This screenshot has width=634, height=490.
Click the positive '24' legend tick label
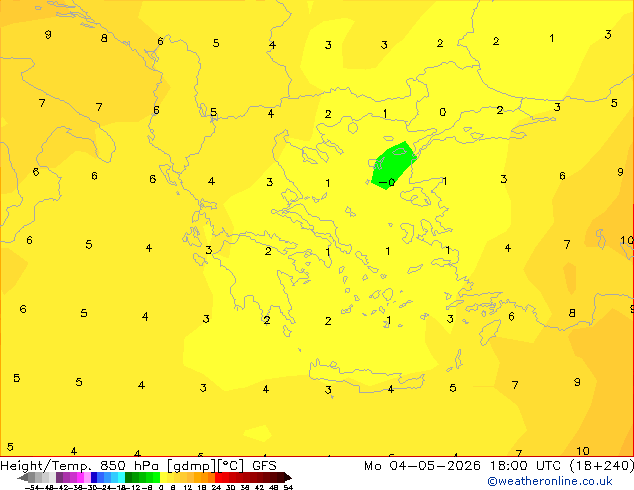[216, 487]
